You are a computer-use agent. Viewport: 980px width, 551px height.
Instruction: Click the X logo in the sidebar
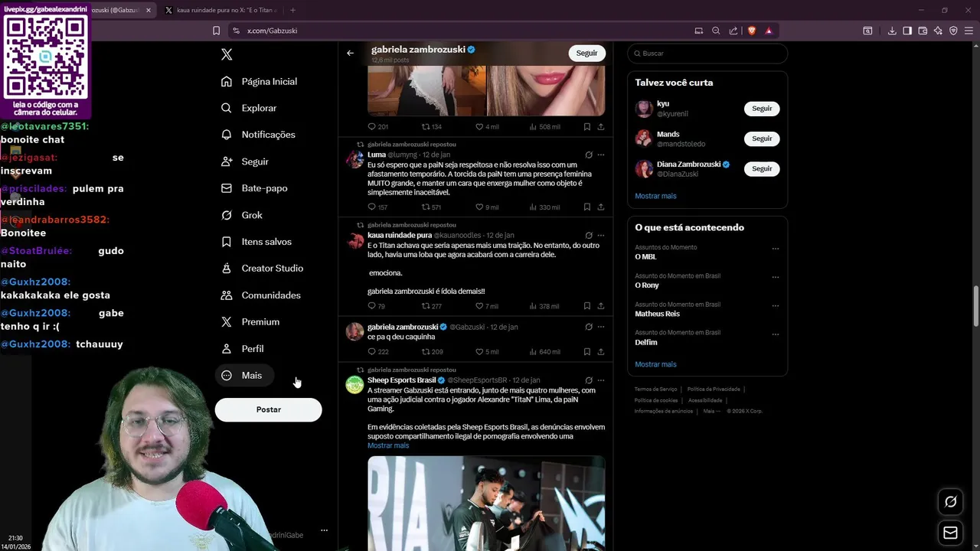[x=227, y=54]
